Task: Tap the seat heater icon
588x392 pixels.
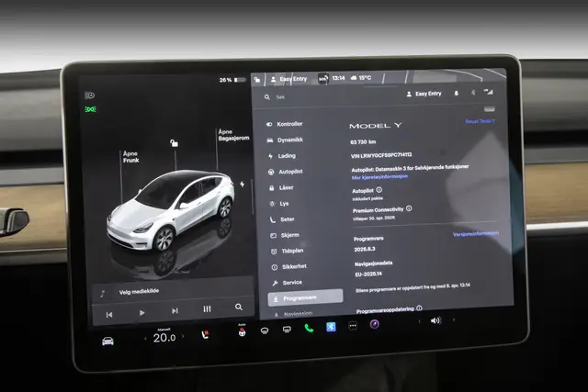Action: 205,334
